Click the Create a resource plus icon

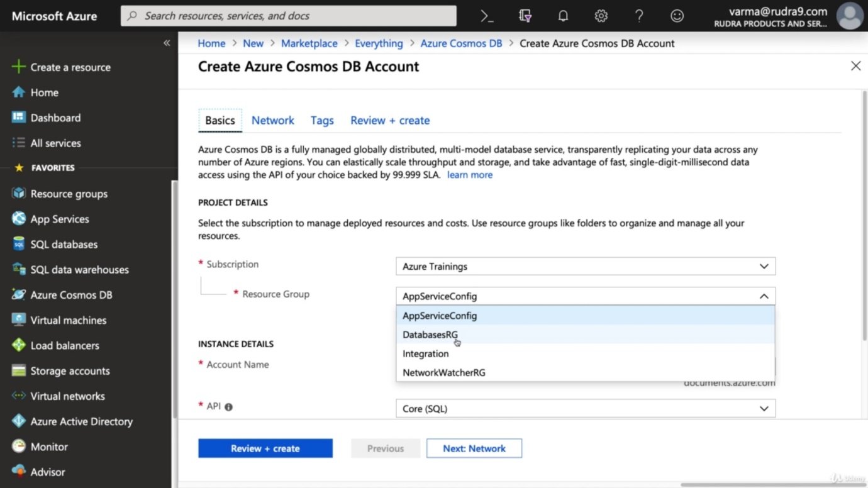[x=19, y=67]
